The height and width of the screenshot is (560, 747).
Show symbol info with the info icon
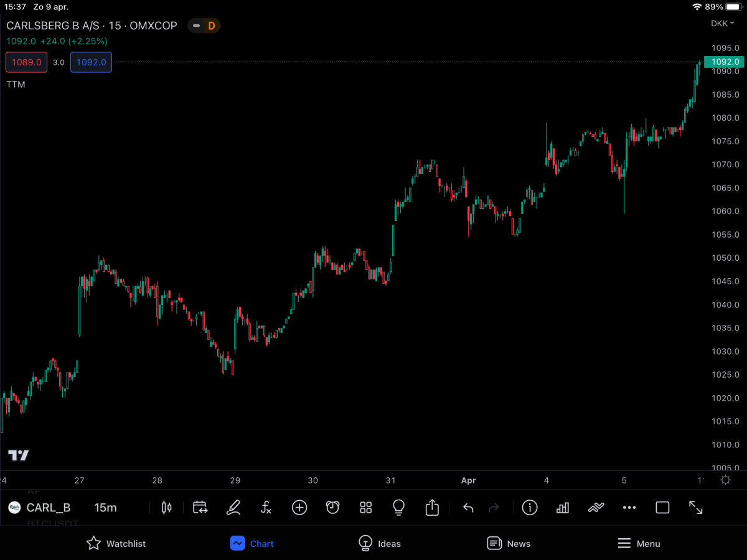(530, 508)
